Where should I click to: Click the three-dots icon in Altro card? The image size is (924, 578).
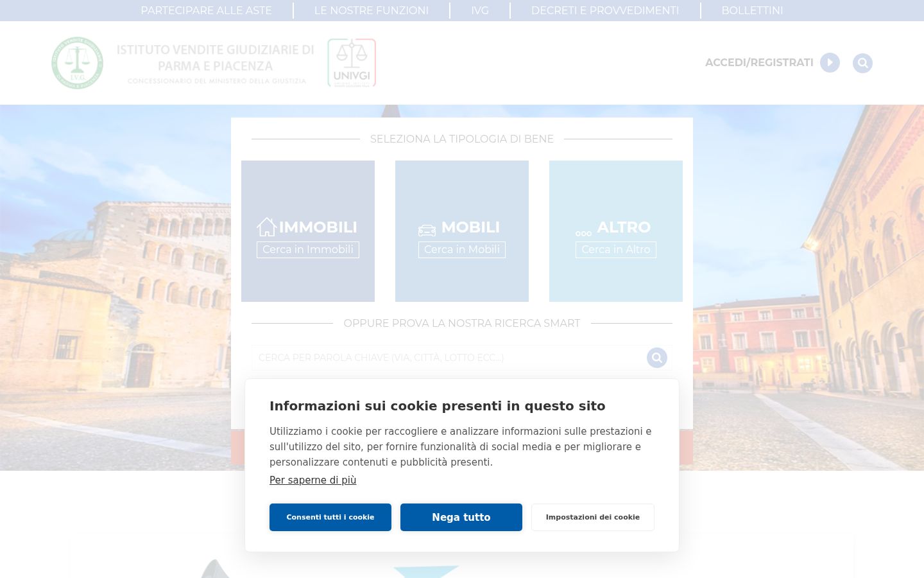[583, 233]
